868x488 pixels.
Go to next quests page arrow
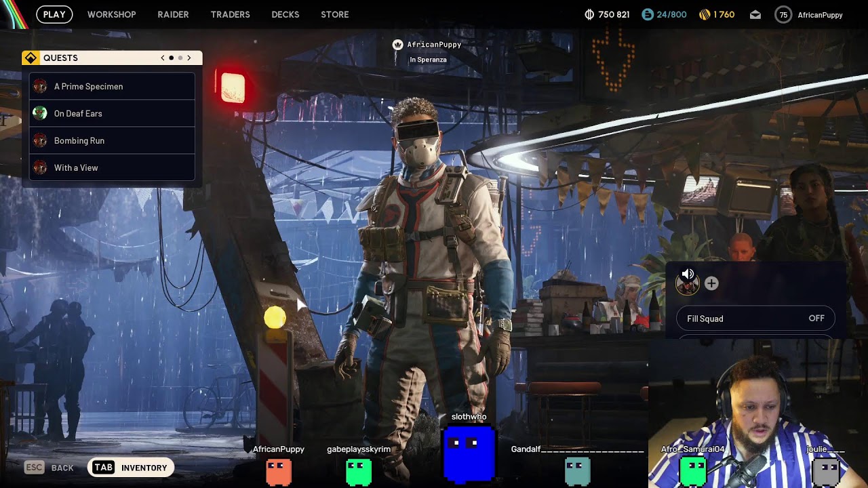pyautogui.click(x=189, y=58)
